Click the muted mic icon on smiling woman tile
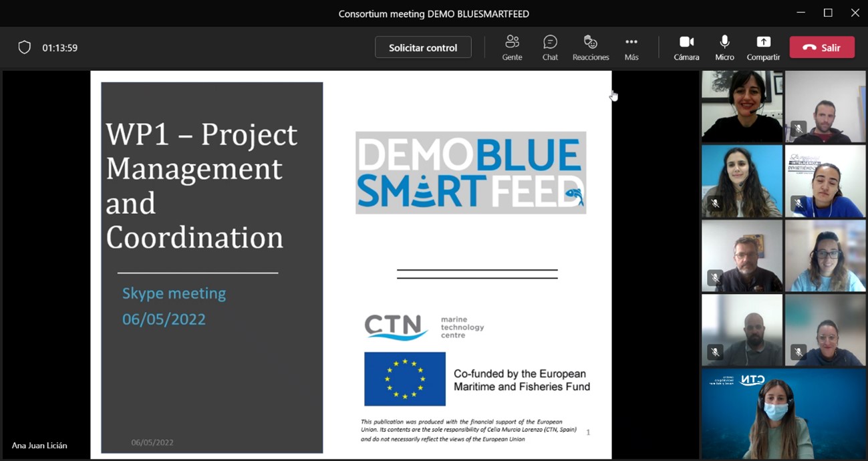The width and height of the screenshot is (868, 461). pos(799,351)
